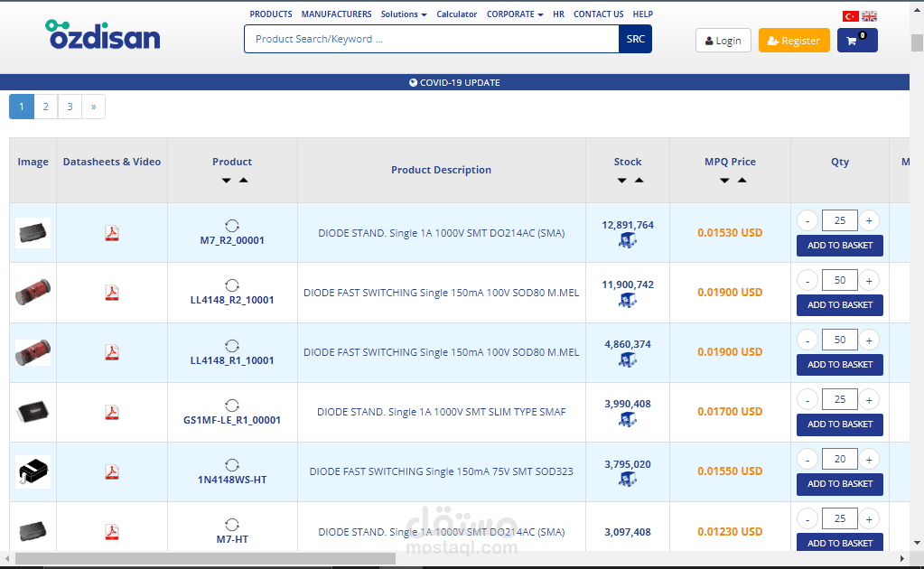The height and width of the screenshot is (569, 924).
Task: Click compare icon above M7_R2_00001
Action: pyautogui.click(x=232, y=226)
